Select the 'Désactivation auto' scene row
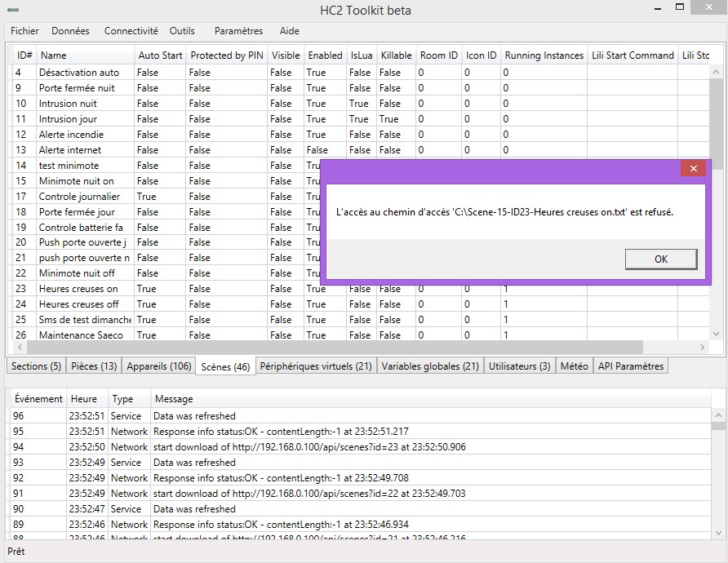Screen dimensions: 728x563 point(362,73)
